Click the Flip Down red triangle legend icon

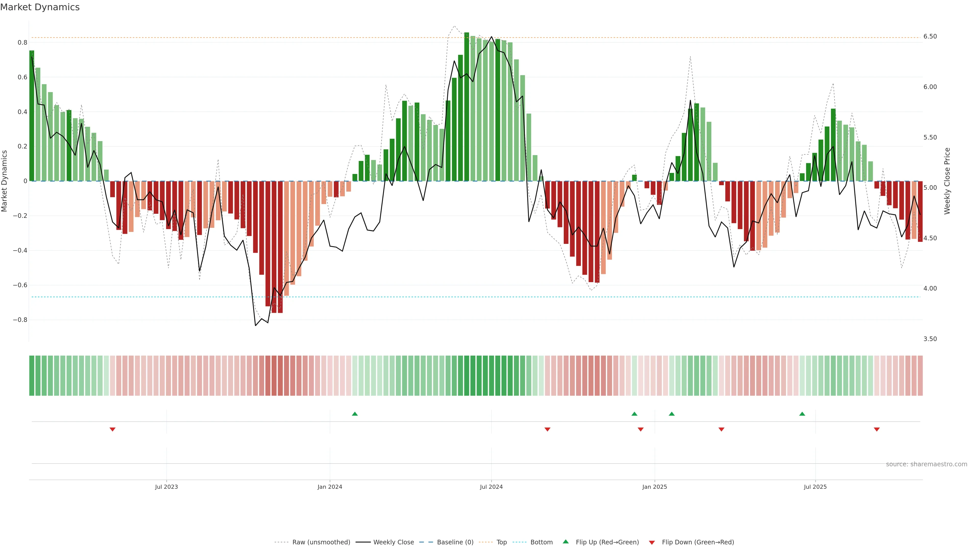pos(652,542)
